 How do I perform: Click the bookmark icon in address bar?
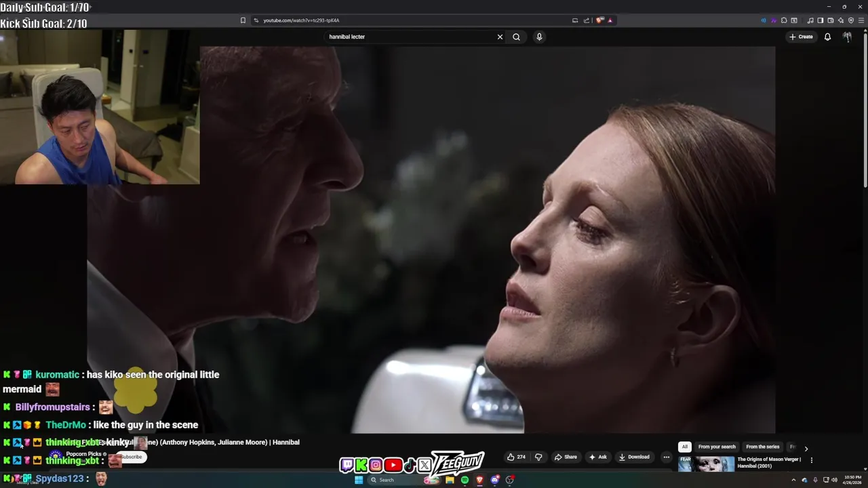(243, 20)
